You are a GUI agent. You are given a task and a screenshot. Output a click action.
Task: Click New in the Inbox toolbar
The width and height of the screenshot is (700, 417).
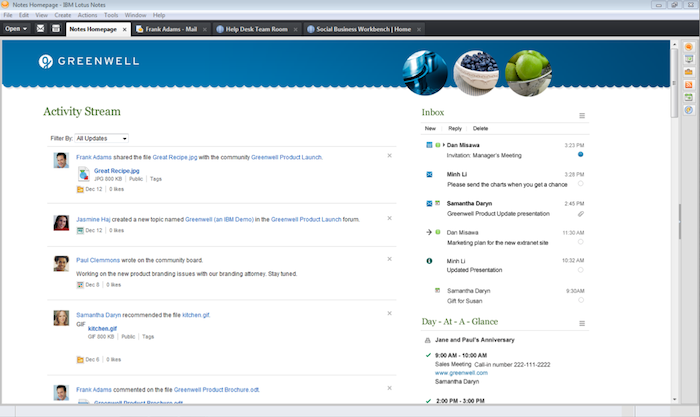(430, 129)
